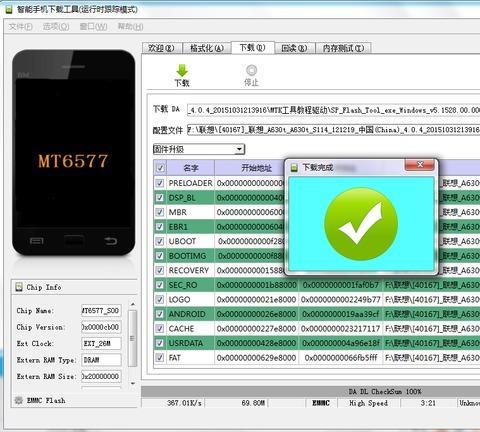The image size is (480, 432).
Task: Uncheck the ANDROID row checkbox
Action: point(160,314)
